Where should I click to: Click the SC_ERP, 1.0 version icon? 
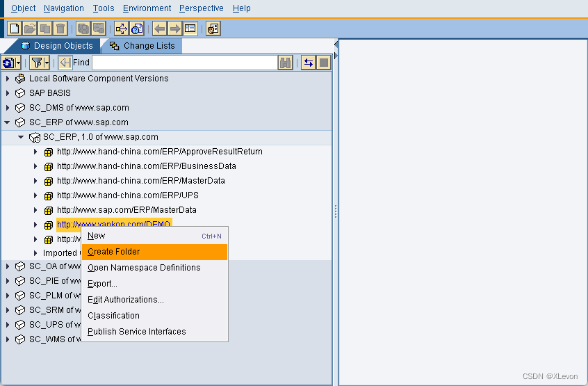tap(35, 137)
